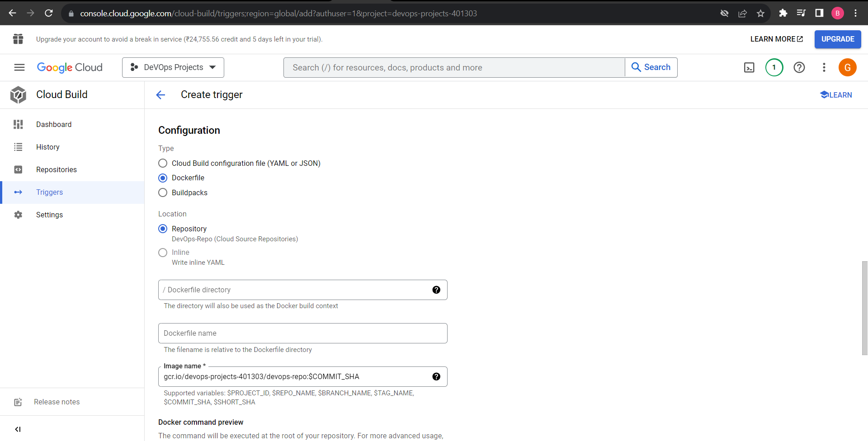Screen dimensions: 868x441
Task: Open History in the sidebar
Action: pyautogui.click(x=72, y=147)
